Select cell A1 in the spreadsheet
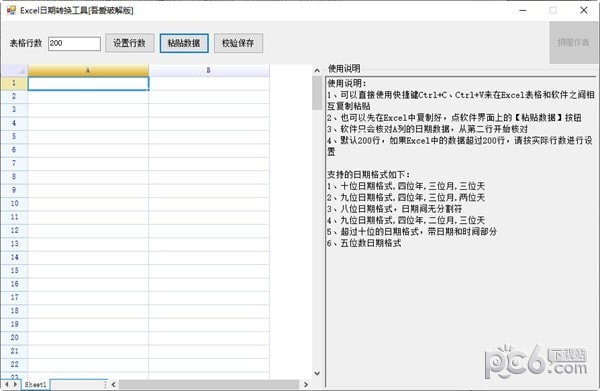This screenshot has height=391, width=600. click(88, 83)
